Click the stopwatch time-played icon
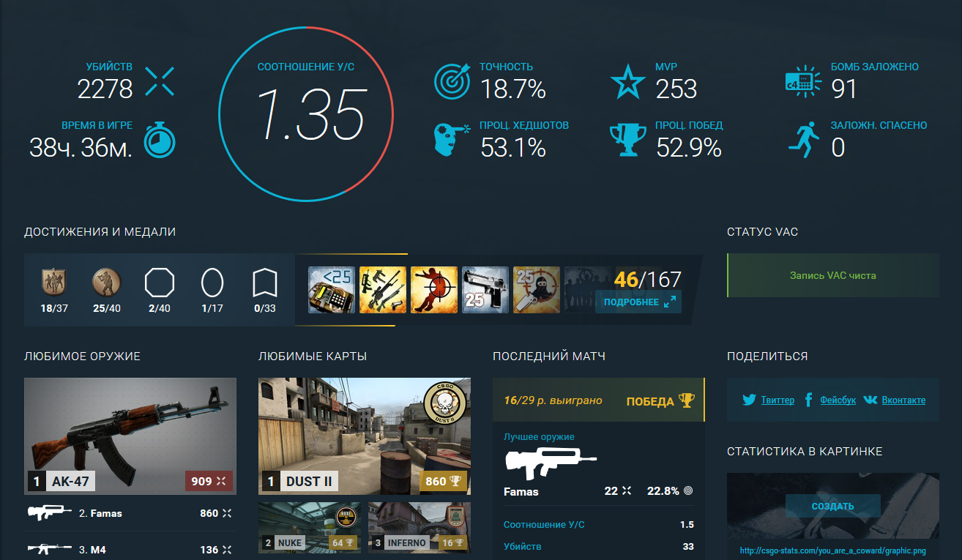 click(x=159, y=141)
